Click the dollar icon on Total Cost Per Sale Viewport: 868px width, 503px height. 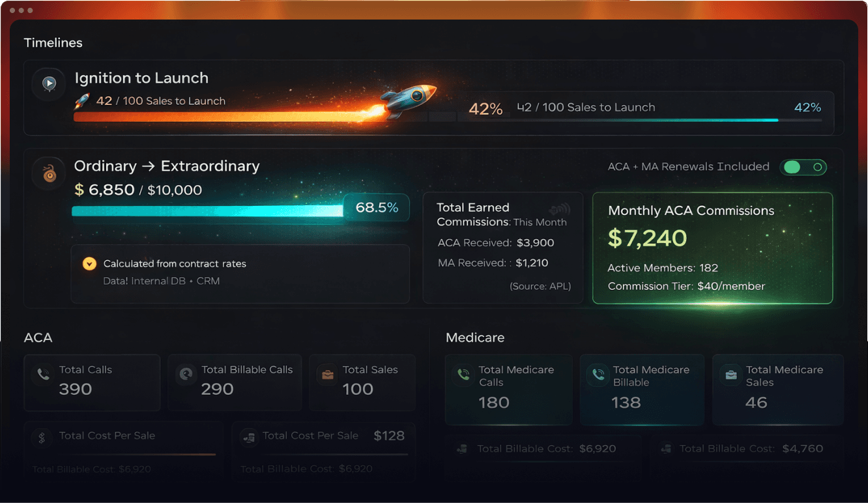click(42, 438)
